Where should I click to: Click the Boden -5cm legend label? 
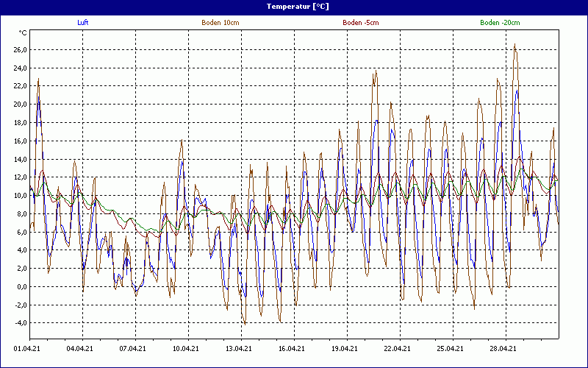(360, 23)
